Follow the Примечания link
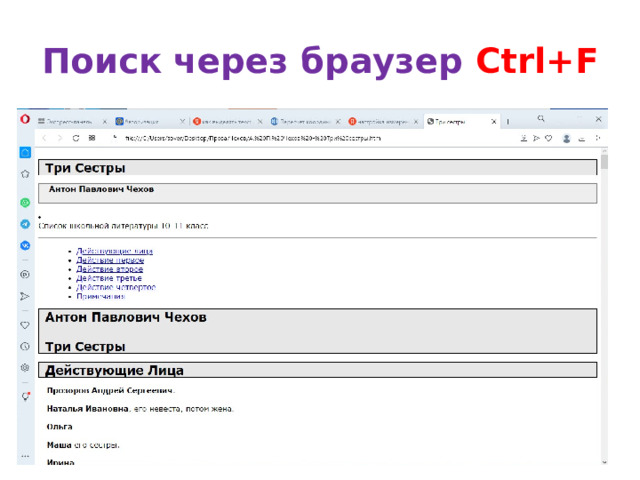The image size is (640, 480). (x=100, y=296)
